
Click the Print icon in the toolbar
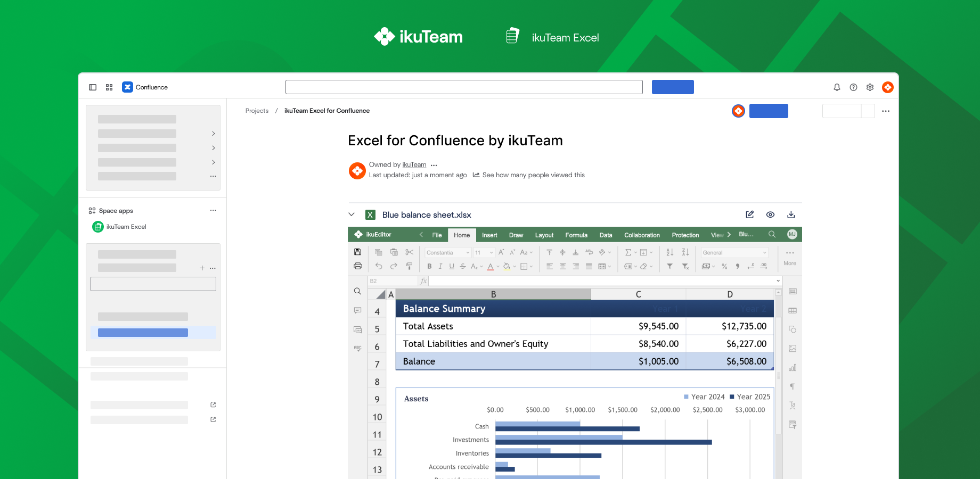357,266
